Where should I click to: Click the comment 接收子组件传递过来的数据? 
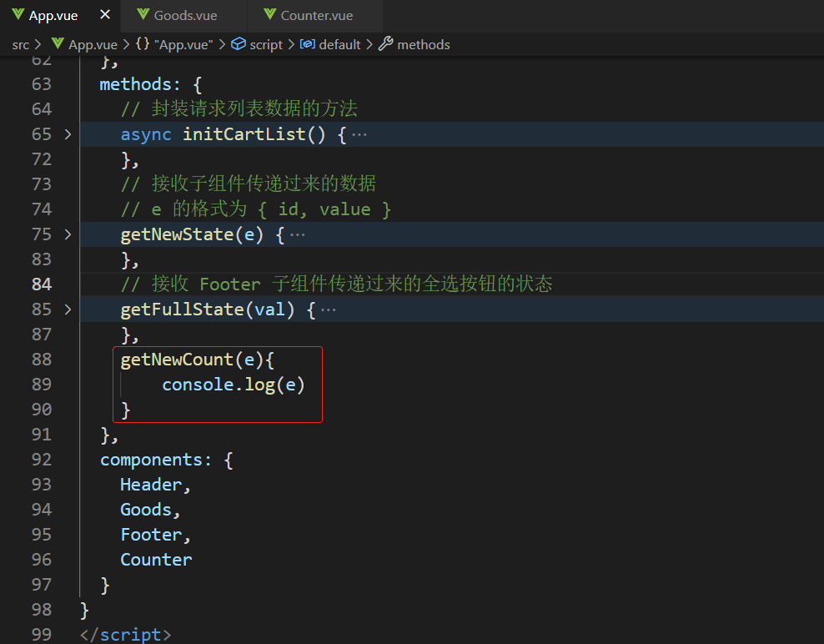coord(248,184)
